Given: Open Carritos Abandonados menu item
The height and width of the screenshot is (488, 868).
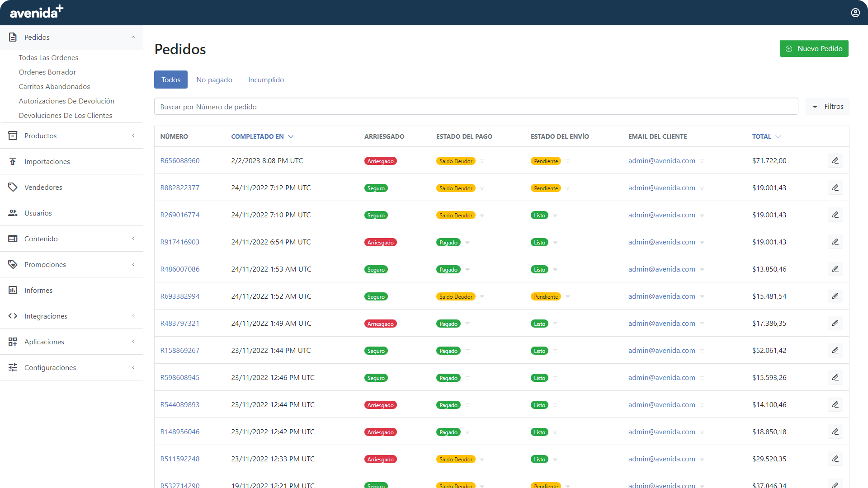Looking at the screenshot, I should pyautogui.click(x=54, y=86).
